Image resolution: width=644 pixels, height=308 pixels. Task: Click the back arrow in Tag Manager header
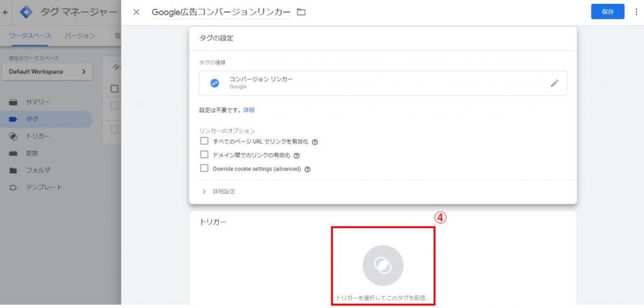[5, 13]
